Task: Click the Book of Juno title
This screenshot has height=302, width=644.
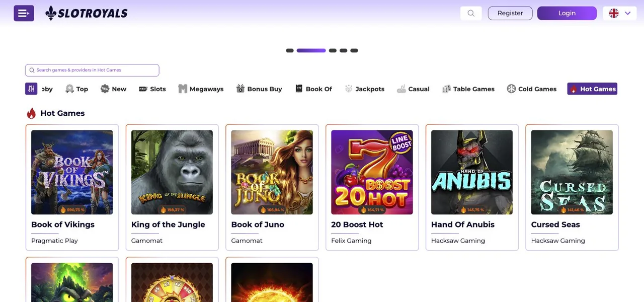Action: 258,224
